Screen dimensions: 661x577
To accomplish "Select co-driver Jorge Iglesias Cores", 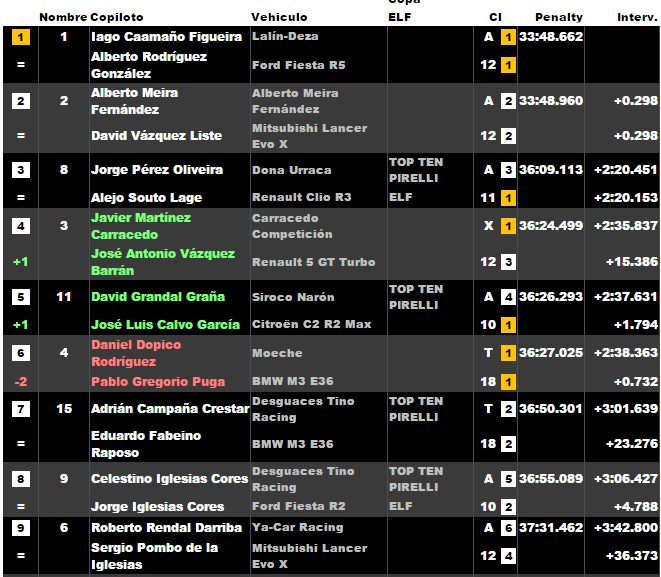I will (x=157, y=507).
